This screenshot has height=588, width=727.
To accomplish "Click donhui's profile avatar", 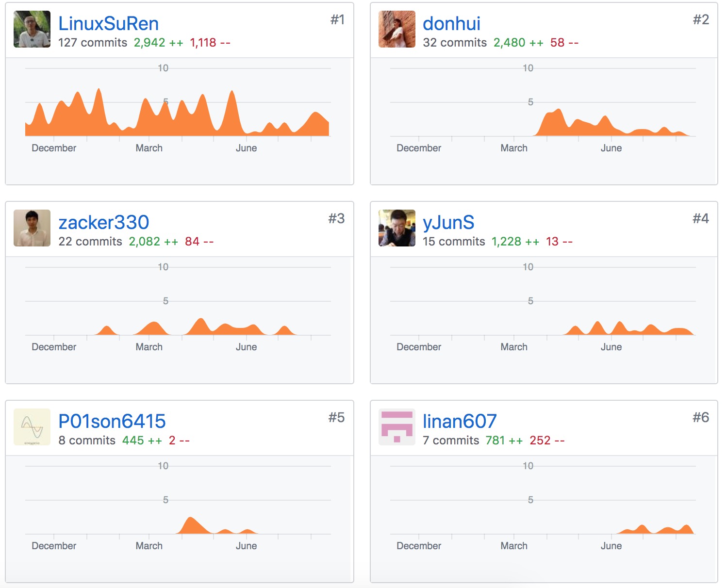I will [x=397, y=29].
